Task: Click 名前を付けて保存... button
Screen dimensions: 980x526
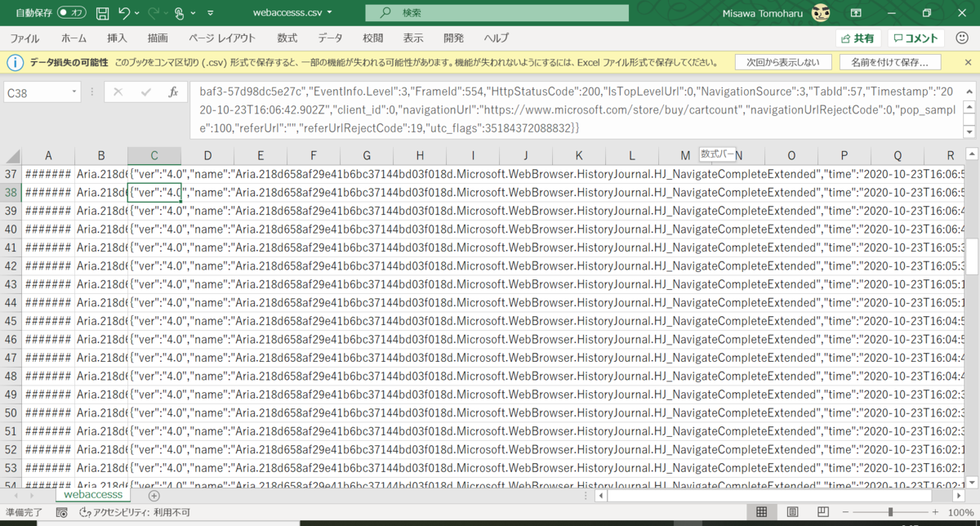Action: (889, 62)
